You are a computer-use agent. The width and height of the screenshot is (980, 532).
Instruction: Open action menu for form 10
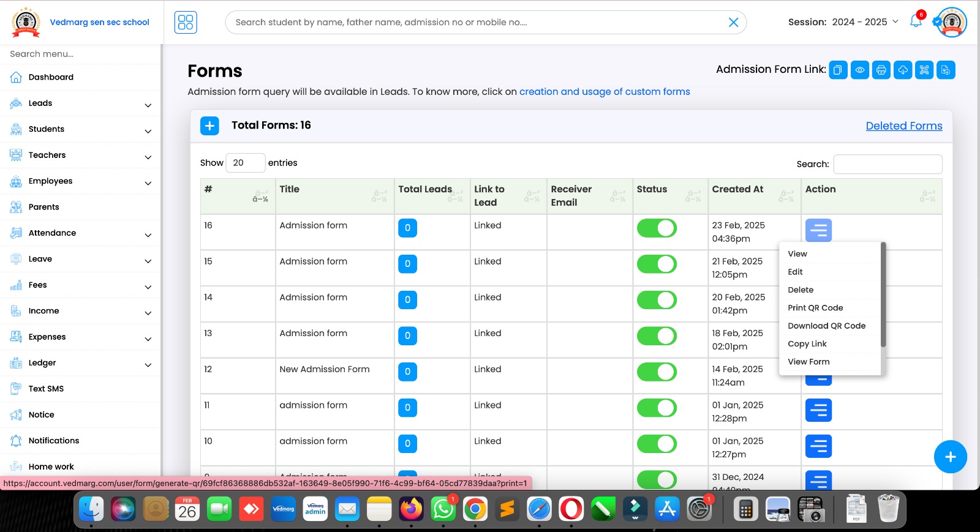[818, 446]
